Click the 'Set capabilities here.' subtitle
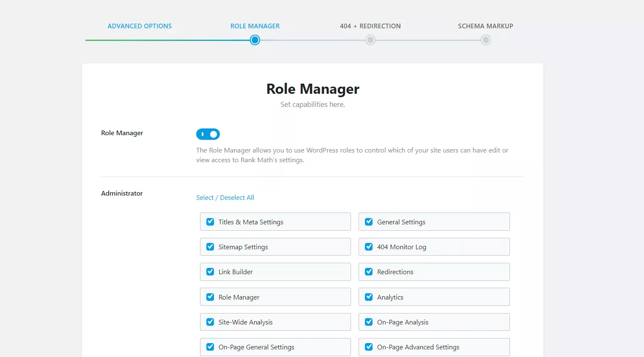The width and height of the screenshot is (644, 357). (x=312, y=104)
